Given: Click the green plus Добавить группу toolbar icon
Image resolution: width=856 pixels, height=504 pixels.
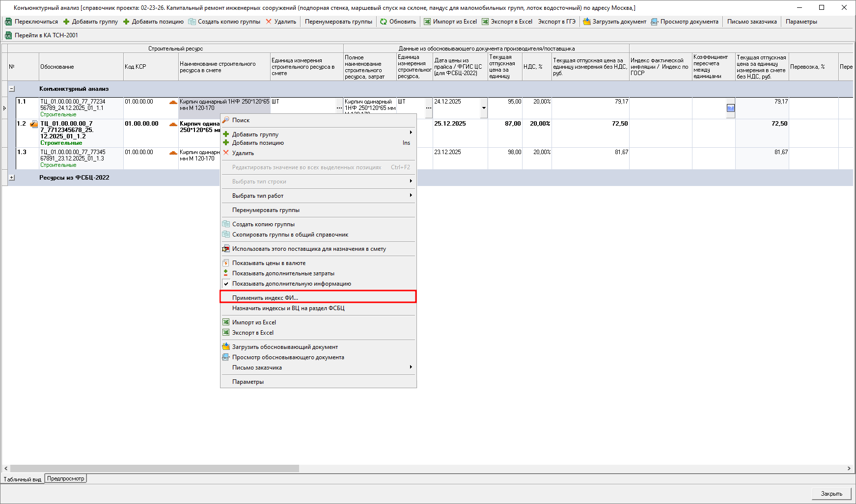Looking at the screenshot, I should tap(66, 22).
